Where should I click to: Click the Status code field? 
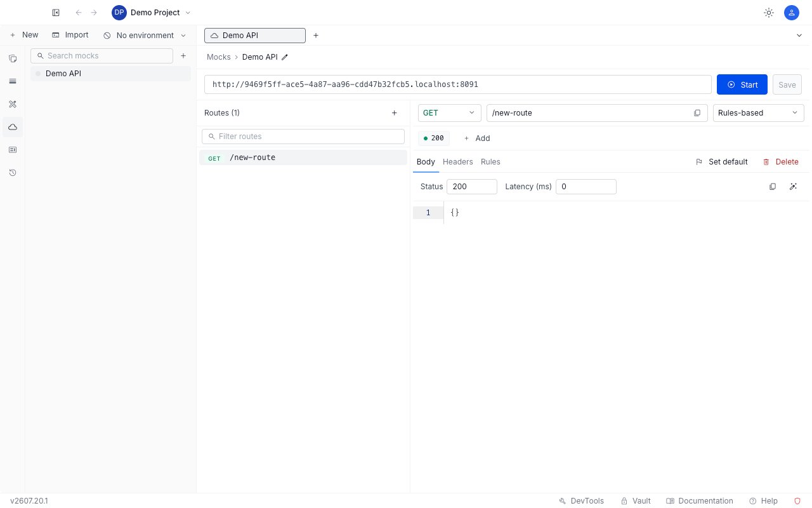click(472, 187)
